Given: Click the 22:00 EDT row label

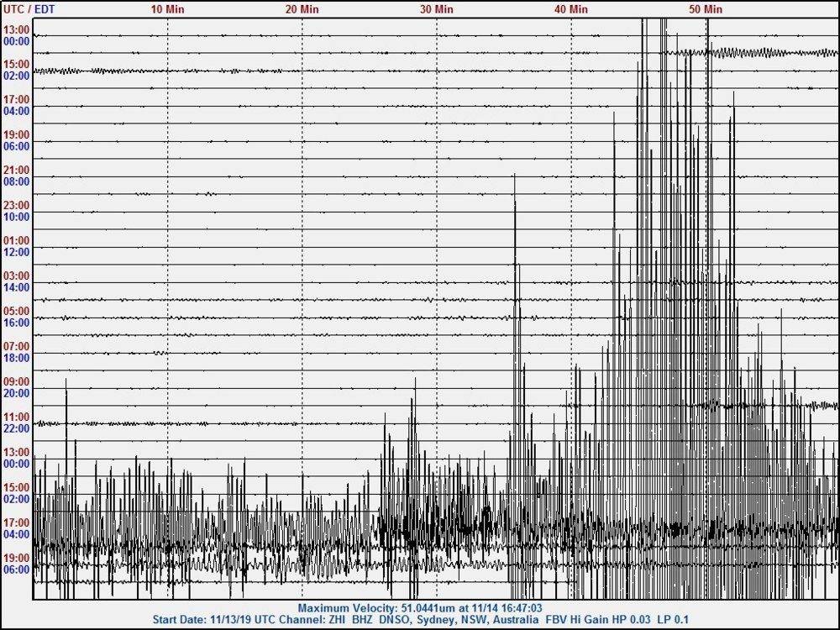Looking at the screenshot, I should (17, 428).
